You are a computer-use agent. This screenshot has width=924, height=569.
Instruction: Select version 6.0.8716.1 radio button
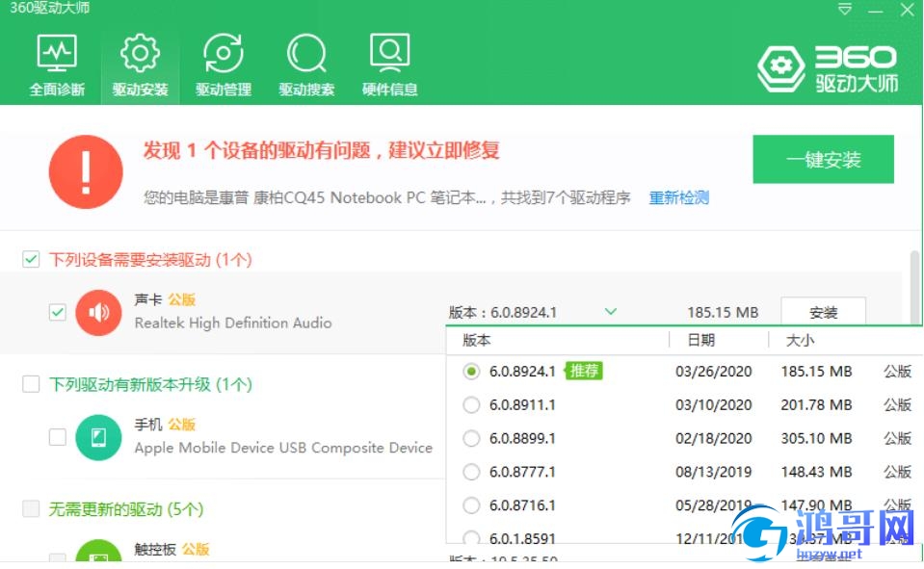pyautogui.click(x=471, y=506)
